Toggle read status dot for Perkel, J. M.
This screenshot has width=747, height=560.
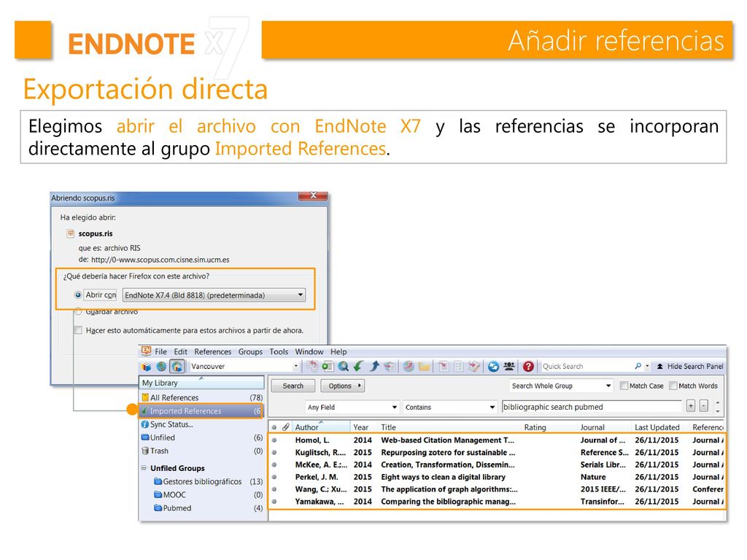coord(274,477)
